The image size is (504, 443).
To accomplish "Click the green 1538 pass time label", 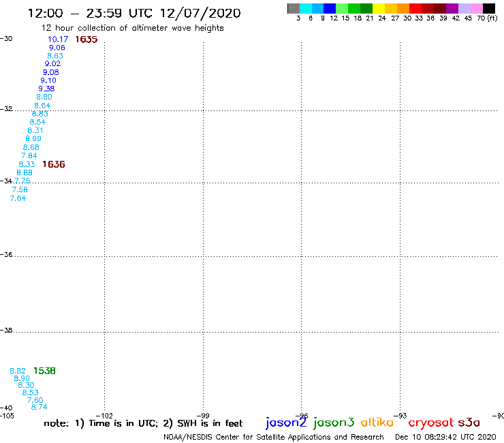I will (44, 371).
